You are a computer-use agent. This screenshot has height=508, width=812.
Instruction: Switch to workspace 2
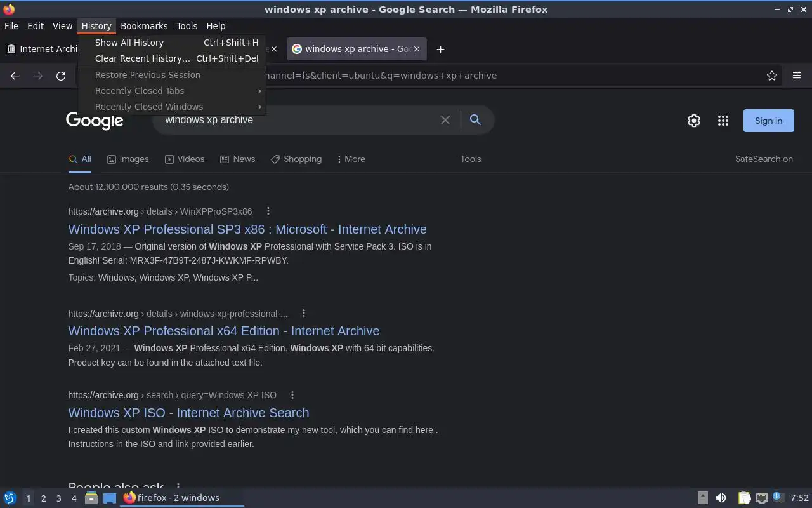[43, 498]
